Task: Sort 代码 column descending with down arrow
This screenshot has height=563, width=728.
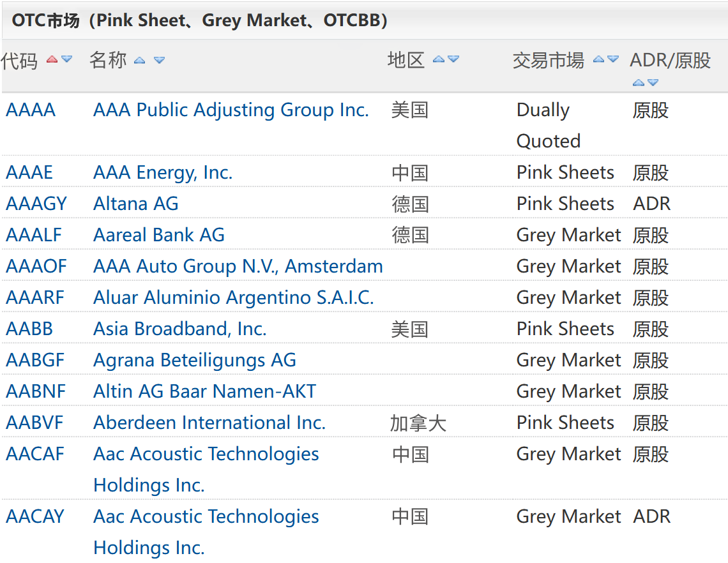Action: (x=67, y=59)
